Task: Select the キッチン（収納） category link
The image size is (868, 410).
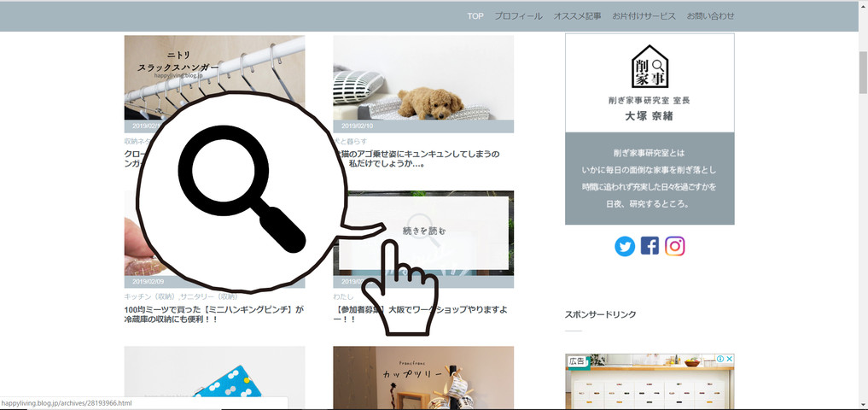Action: [150, 296]
